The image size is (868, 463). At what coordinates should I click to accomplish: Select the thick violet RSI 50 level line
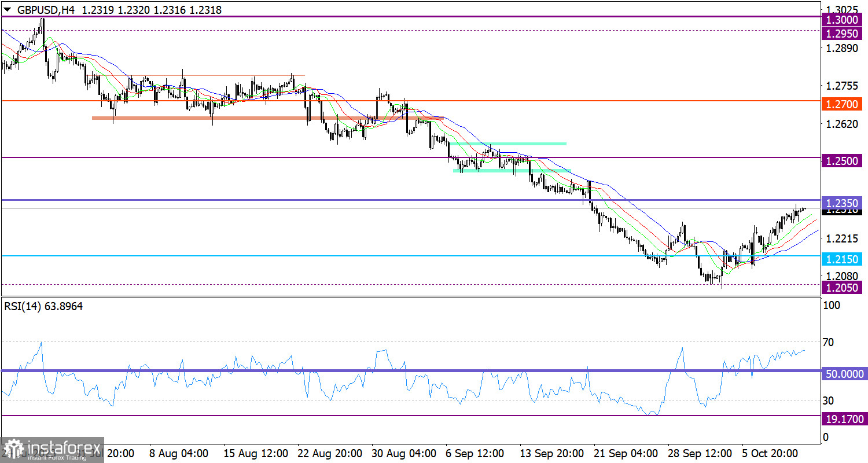coord(410,370)
